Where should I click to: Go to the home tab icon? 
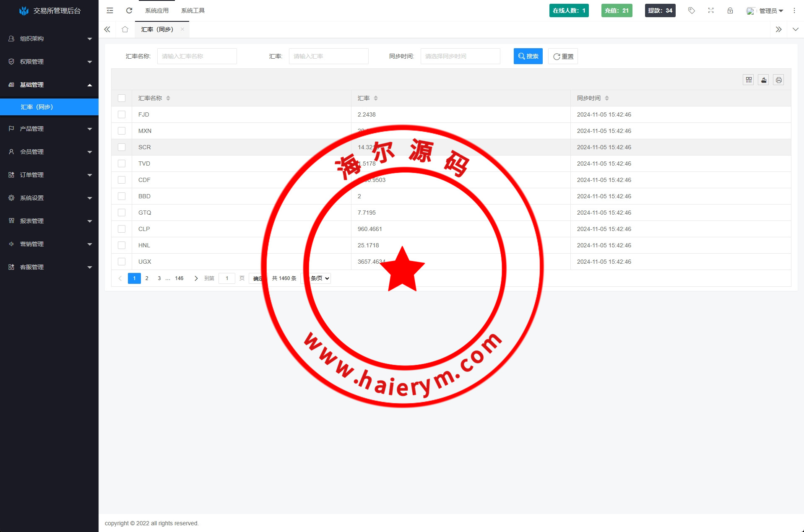point(125,29)
